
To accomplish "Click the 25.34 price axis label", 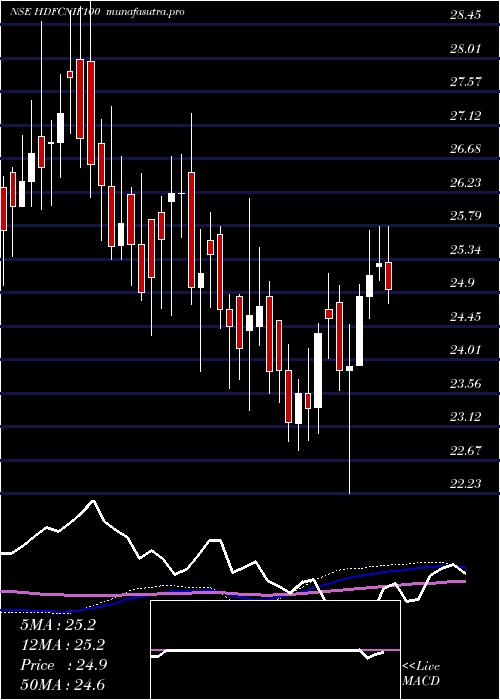I will [x=465, y=249].
